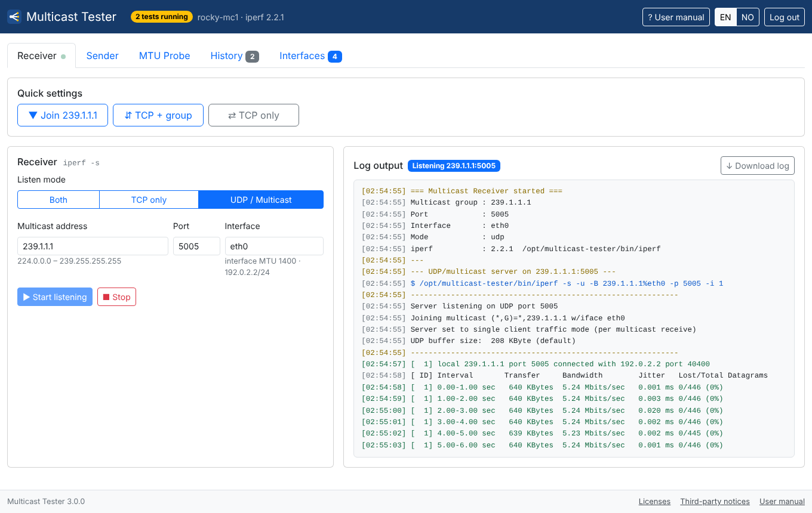This screenshot has width=812, height=513.
Task: Click the 'UDP buffer size: 208 KByte' log line
Action: pyautogui.click(x=469, y=341)
